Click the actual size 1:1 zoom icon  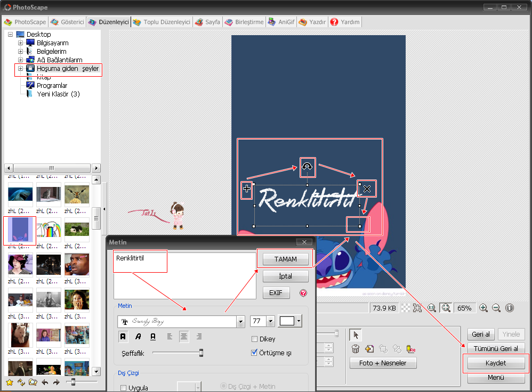432,308
